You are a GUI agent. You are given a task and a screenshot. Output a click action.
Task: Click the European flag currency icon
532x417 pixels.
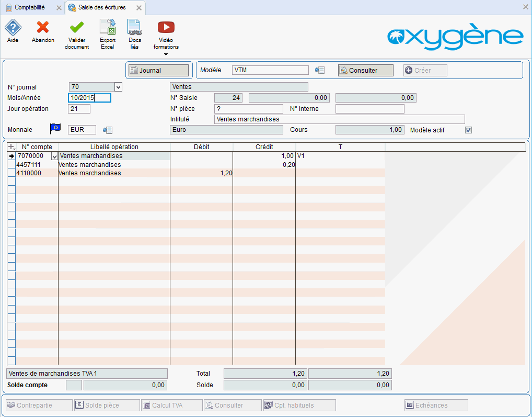(55, 129)
